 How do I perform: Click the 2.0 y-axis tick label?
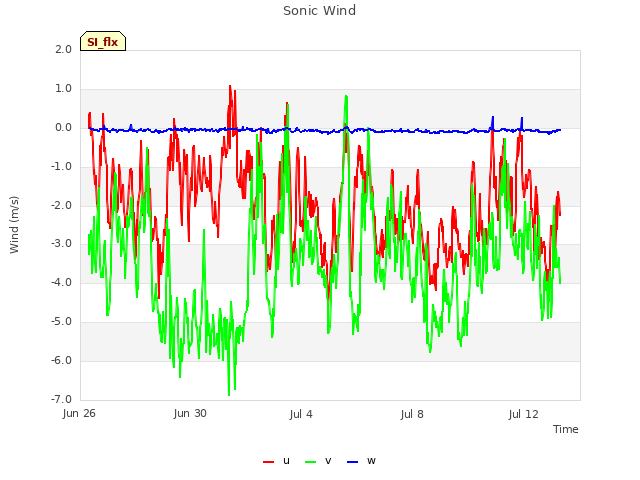click(63, 49)
